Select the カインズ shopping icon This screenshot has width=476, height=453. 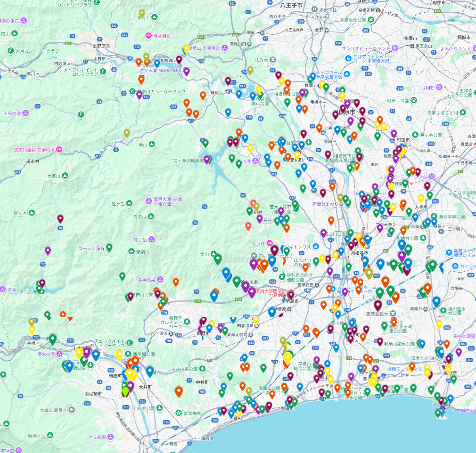(x=455, y=266)
